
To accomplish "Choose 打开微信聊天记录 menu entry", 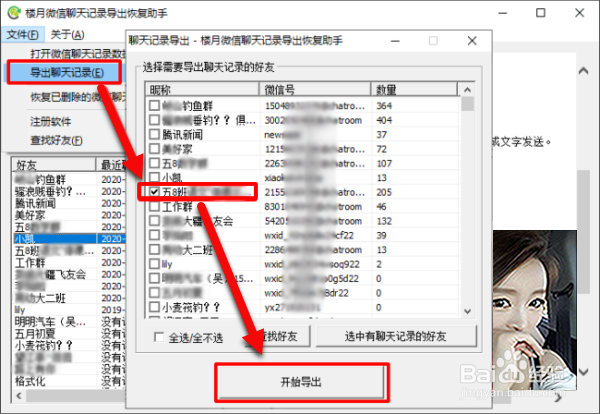I will point(78,54).
